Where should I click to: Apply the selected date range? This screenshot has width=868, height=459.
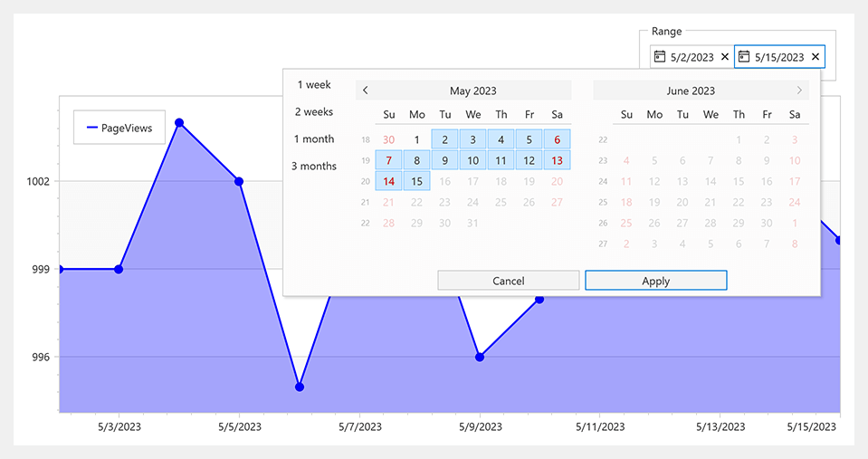[x=655, y=281]
